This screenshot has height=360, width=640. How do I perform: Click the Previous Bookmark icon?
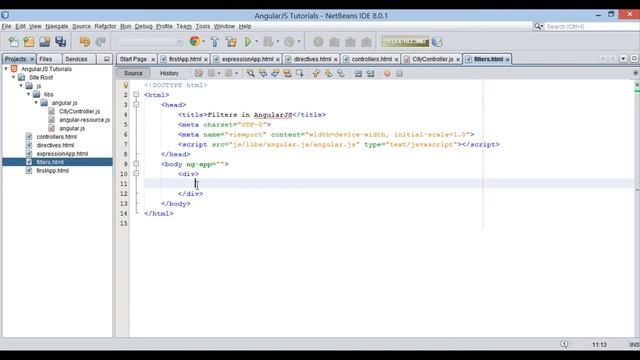(x=316, y=73)
